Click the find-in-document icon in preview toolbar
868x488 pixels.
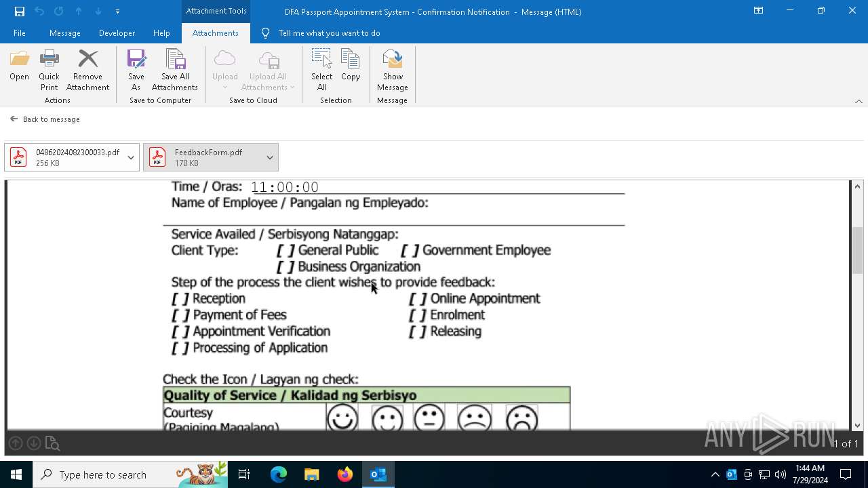(52, 444)
